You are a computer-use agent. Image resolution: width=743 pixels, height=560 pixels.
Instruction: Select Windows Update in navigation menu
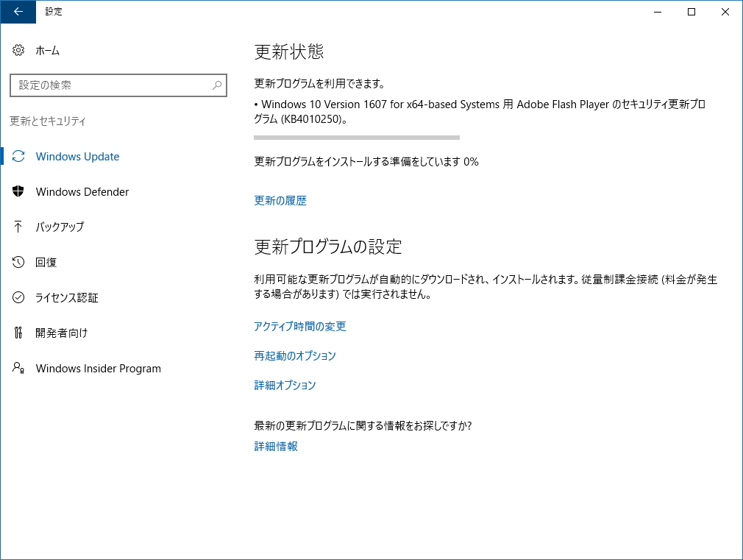77,156
